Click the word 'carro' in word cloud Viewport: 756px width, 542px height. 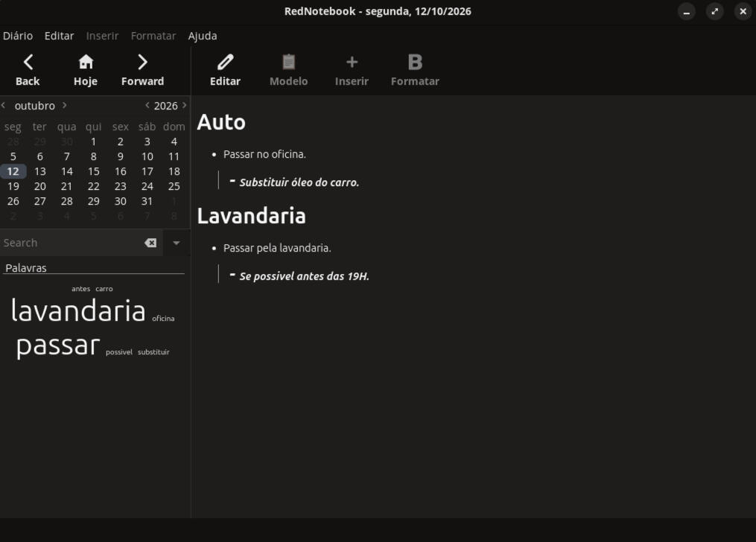(x=104, y=289)
